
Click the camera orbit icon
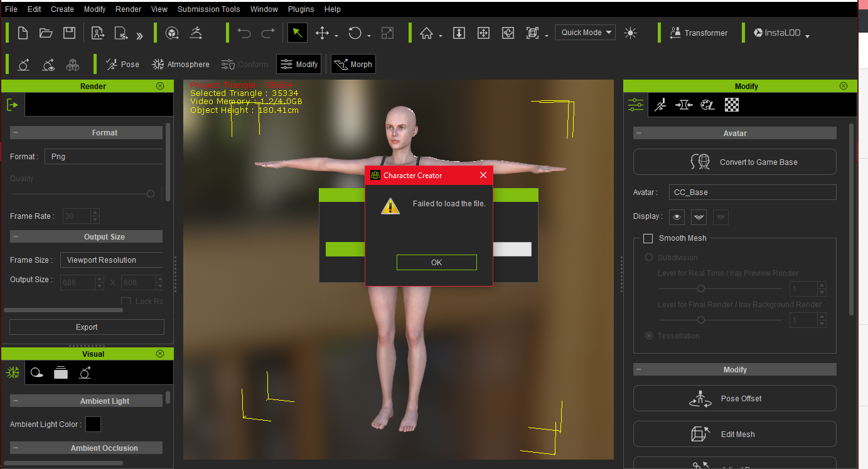tap(508, 33)
